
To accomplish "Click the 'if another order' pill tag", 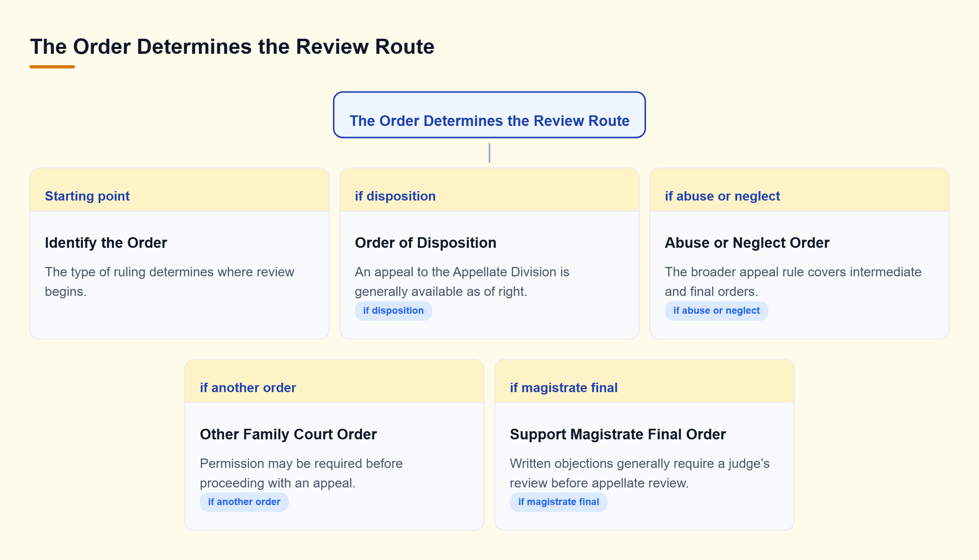I will (244, 502).
